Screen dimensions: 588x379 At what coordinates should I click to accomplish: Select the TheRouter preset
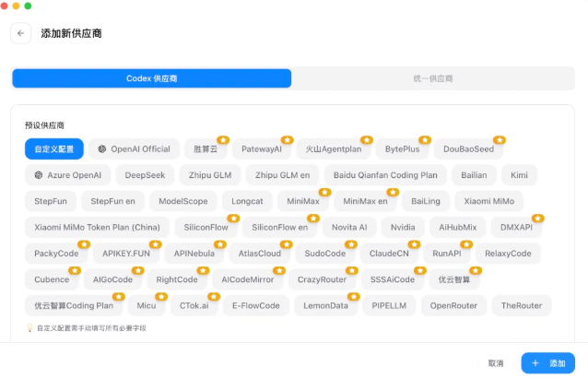tap(522, 305)
